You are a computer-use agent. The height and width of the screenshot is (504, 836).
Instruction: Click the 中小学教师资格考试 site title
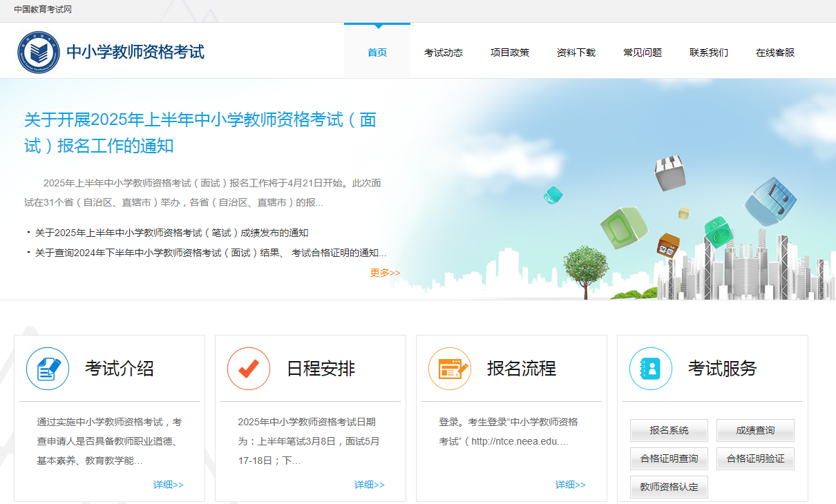click(x=135, y=52)
